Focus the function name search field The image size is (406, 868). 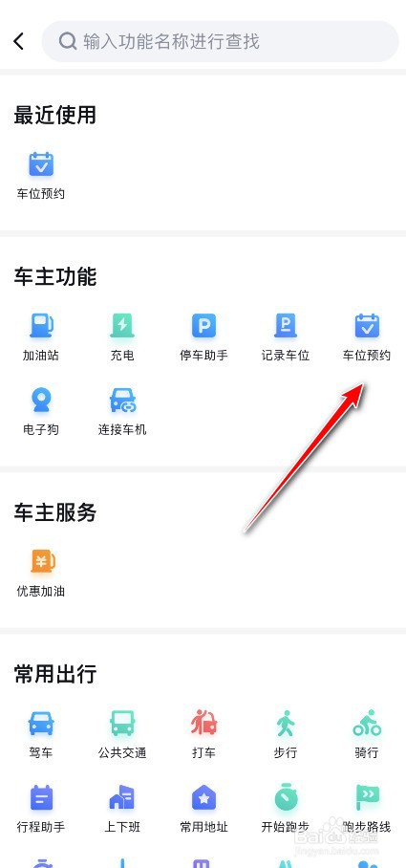pos(220,41)
